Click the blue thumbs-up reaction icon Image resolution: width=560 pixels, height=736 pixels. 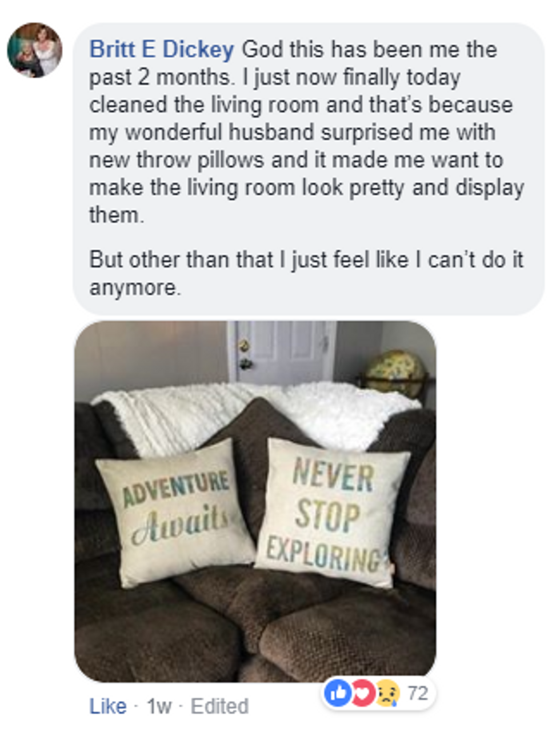[338, 693]
